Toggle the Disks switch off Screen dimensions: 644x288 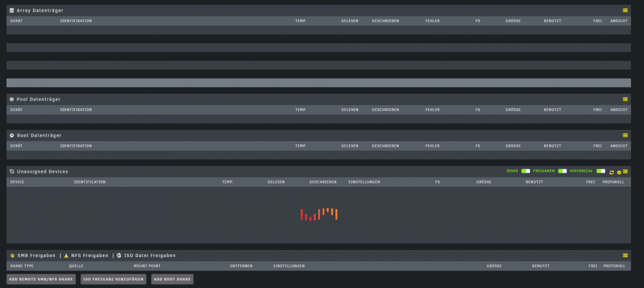point(526,171)
